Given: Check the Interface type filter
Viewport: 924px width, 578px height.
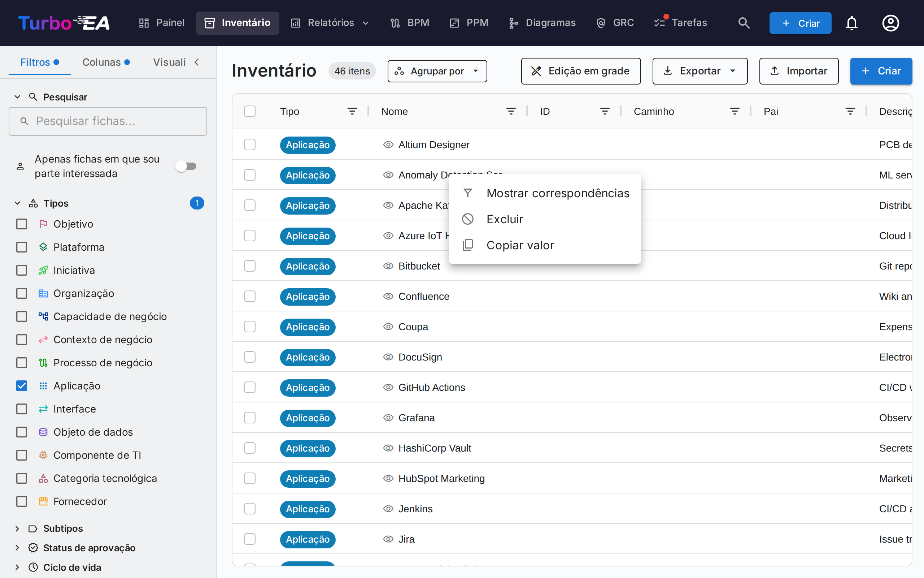Looking at the screenshot, I should click(22, 409).
